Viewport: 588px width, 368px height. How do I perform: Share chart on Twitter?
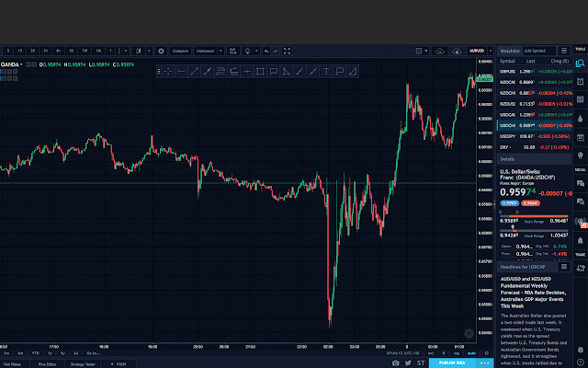[x=408, y=363]
